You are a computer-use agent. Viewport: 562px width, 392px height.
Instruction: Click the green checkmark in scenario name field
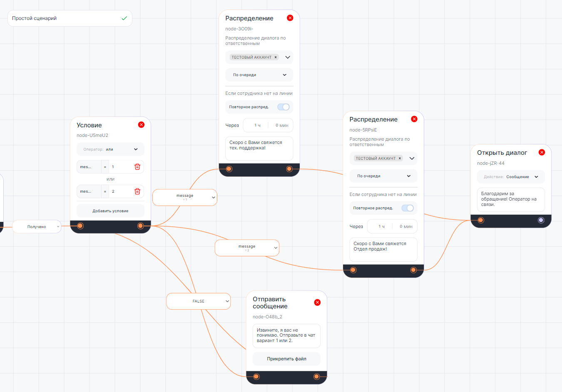tap(124, 18)
